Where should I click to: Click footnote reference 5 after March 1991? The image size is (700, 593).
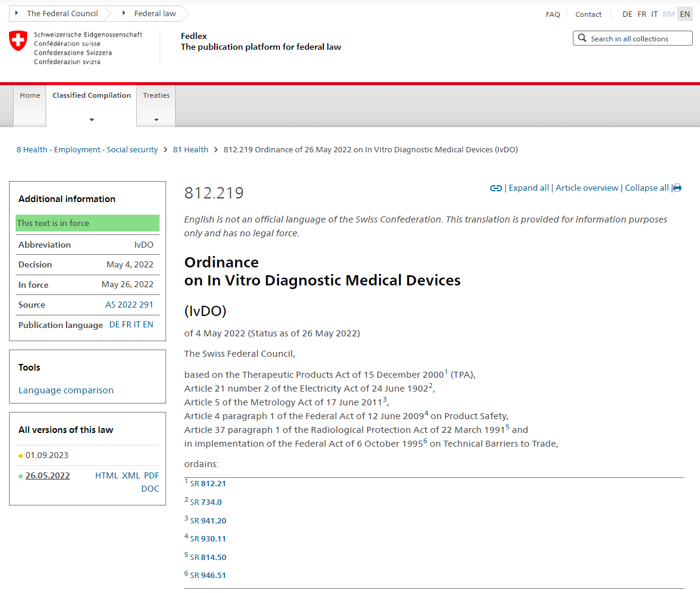pyautogui.click(x=507, y=428)
